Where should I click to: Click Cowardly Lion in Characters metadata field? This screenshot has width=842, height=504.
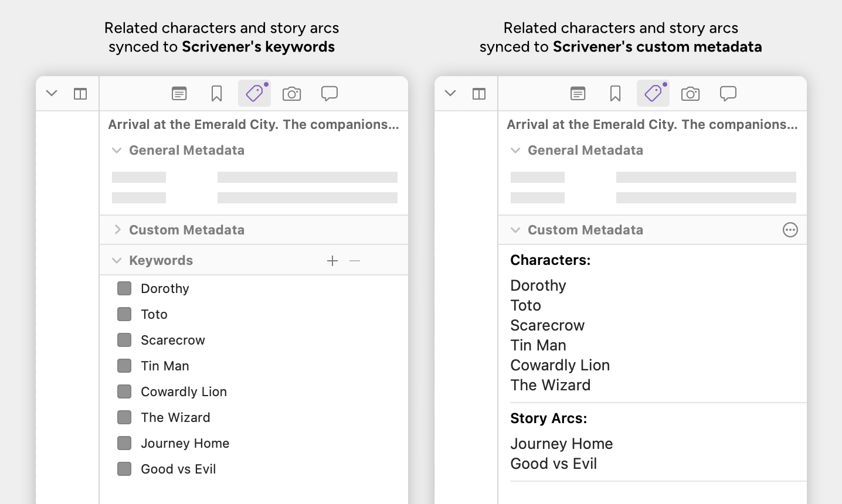[x=560, y=365]
